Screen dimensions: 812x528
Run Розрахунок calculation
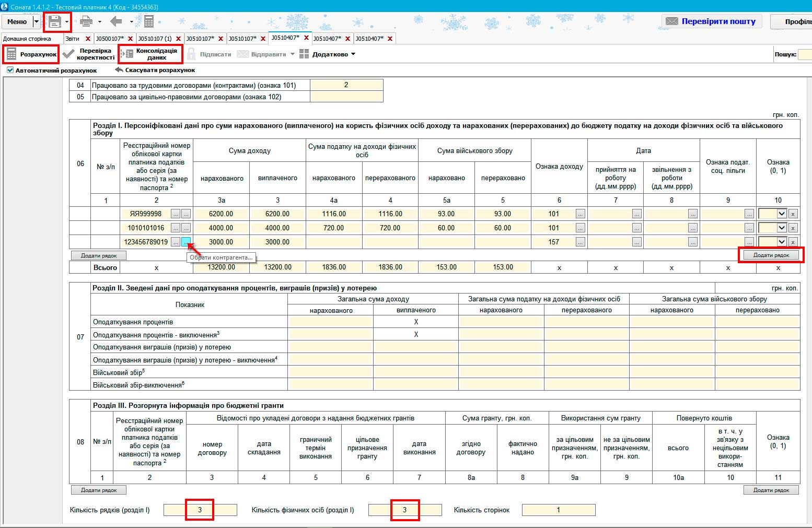click(31, 54)
